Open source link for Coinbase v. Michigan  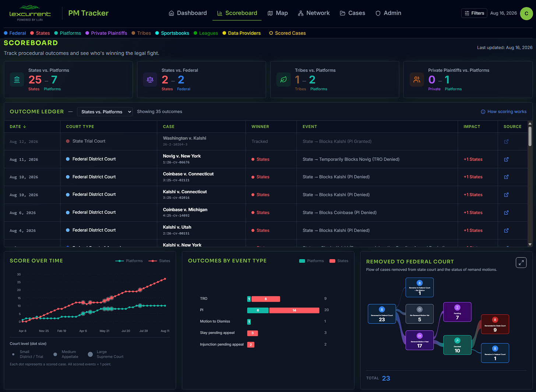(x=506, y=213)
